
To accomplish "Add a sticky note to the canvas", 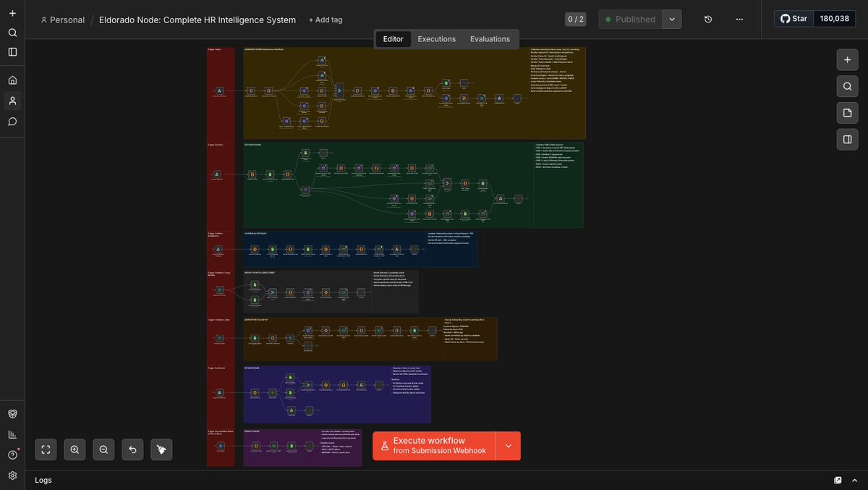I will (848, 113).
